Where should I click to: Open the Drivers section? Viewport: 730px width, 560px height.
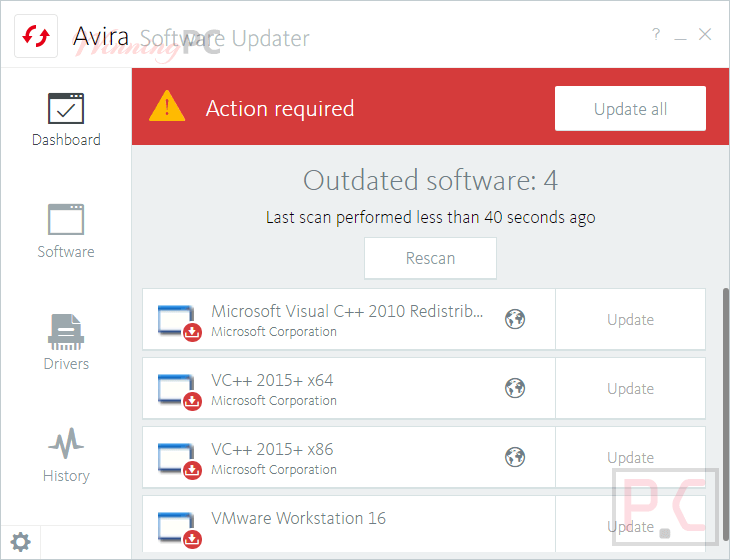coord(66,343)
